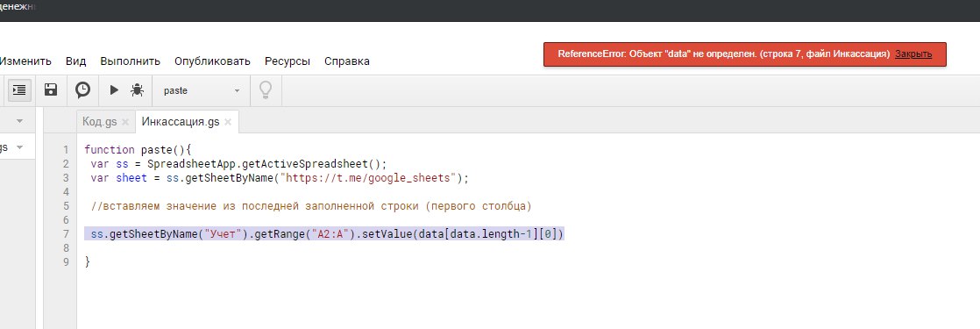Screen dimensions: 980x329
Task: Expand the sidebar files dropdown arrow
Action: tap(19, 121)
